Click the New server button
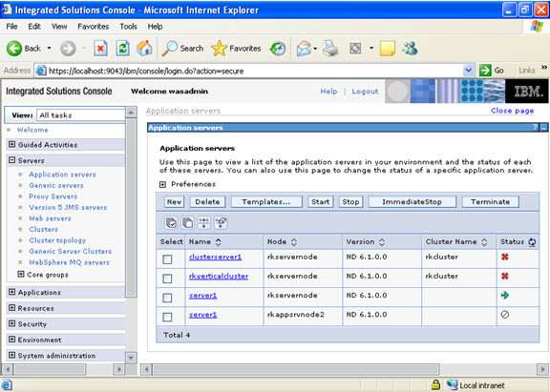Image resolution: width=550 pixels, height=392 pixels. [x=174, y=202]
